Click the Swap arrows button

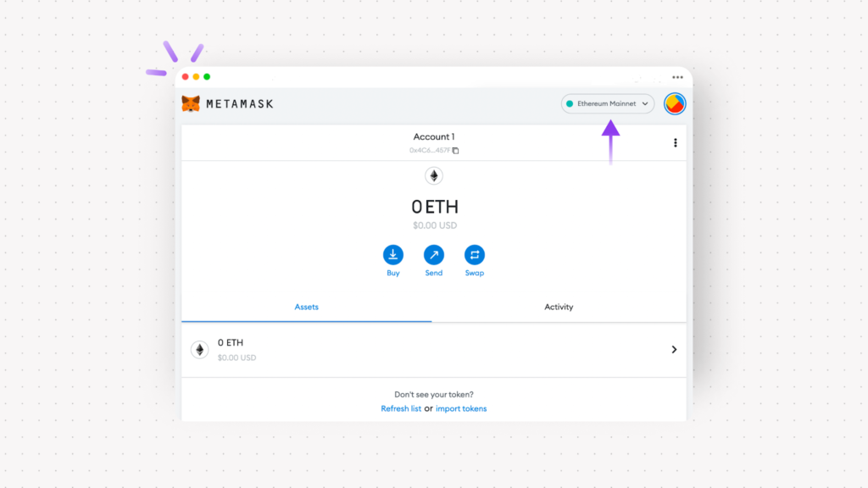click(475, 254)
